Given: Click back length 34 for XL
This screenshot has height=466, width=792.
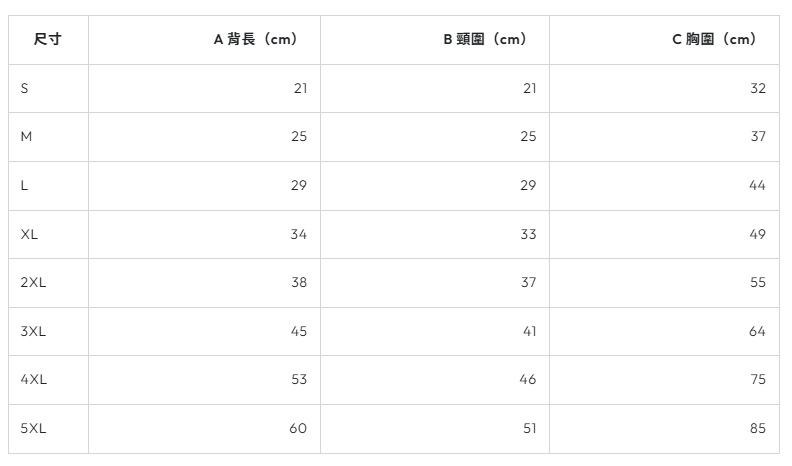Looking at the screenshot, I should pyautogui.click(x=299, y=234).
